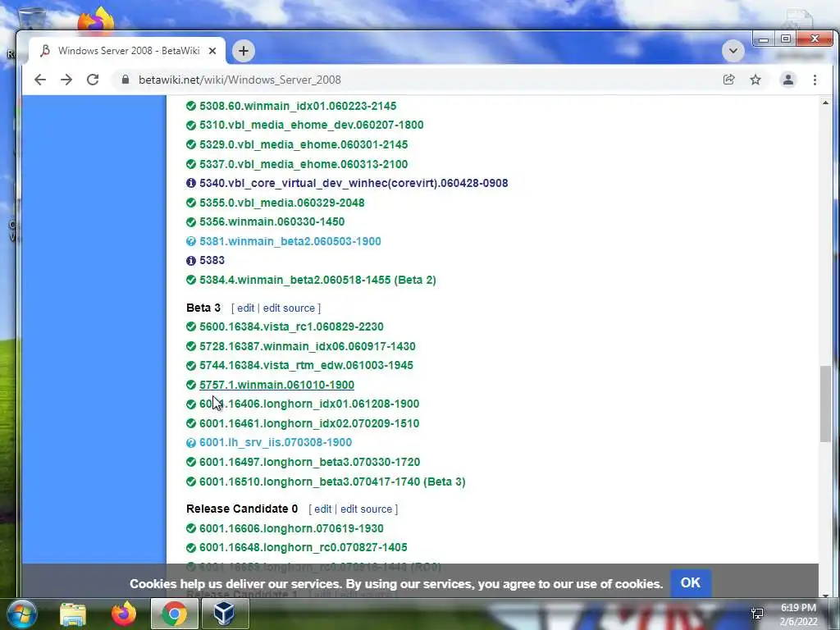Open build 5757.1.winmain.061010-1900
The height and width of the screenshot is (630, 840).
click(x=277, y=386)
